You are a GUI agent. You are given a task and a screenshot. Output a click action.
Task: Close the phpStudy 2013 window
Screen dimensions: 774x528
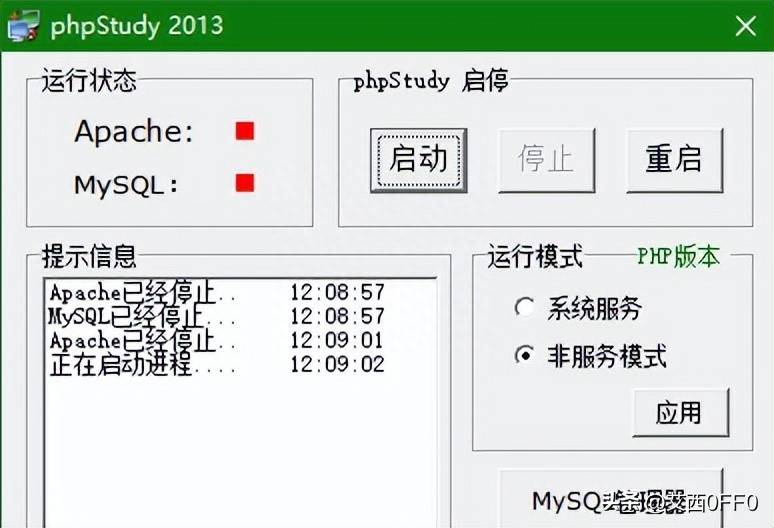[745, 26]
